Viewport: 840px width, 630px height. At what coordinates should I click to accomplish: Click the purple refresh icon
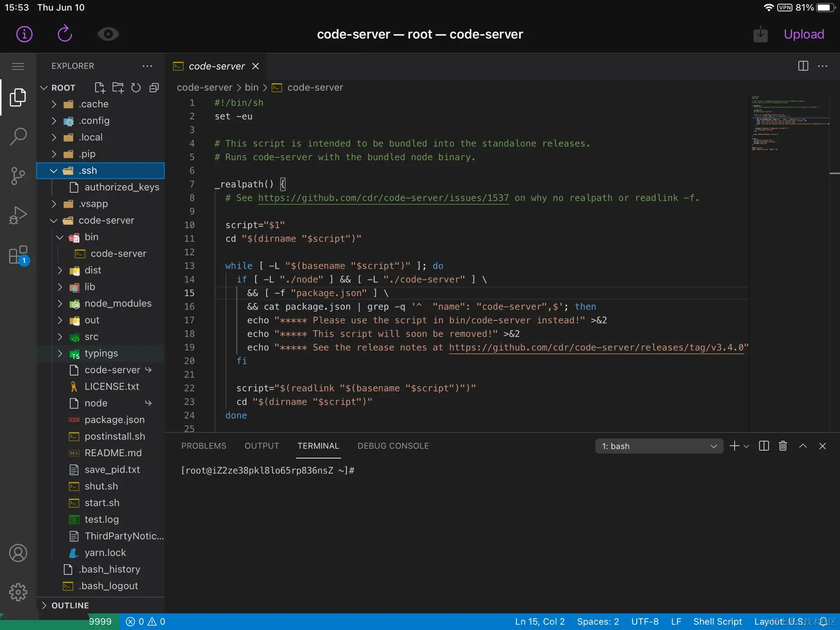[65, 34]
